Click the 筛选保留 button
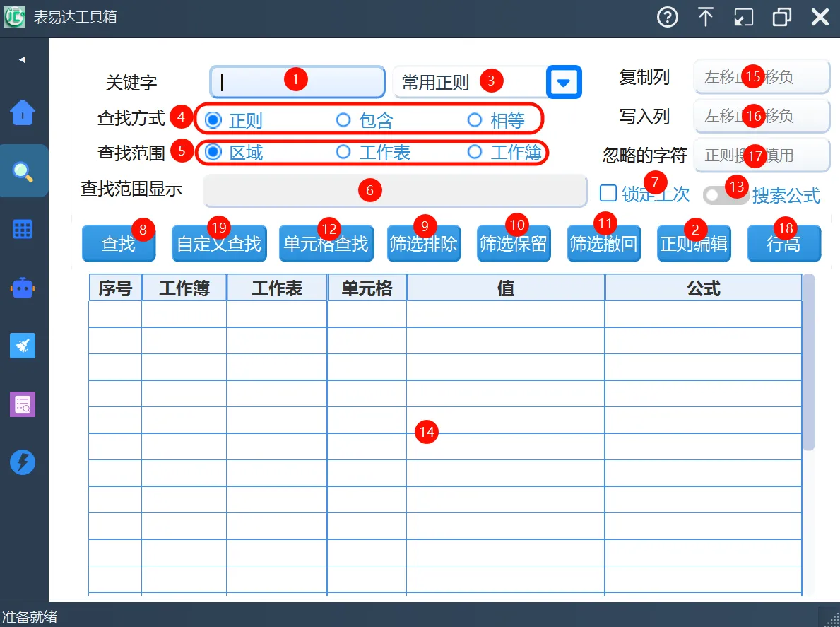The width and height of the screenshot is (840, 627). tap(514, 243)
